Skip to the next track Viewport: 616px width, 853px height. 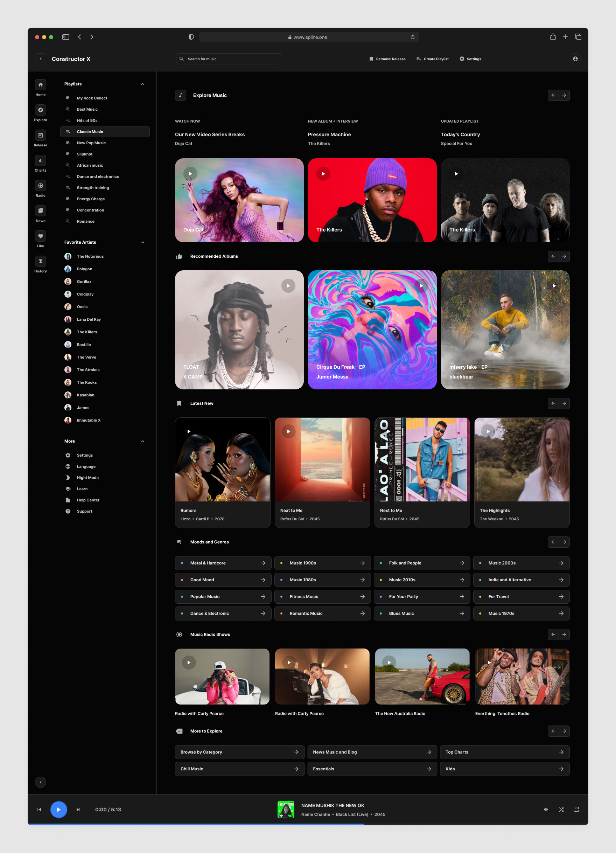78,809
